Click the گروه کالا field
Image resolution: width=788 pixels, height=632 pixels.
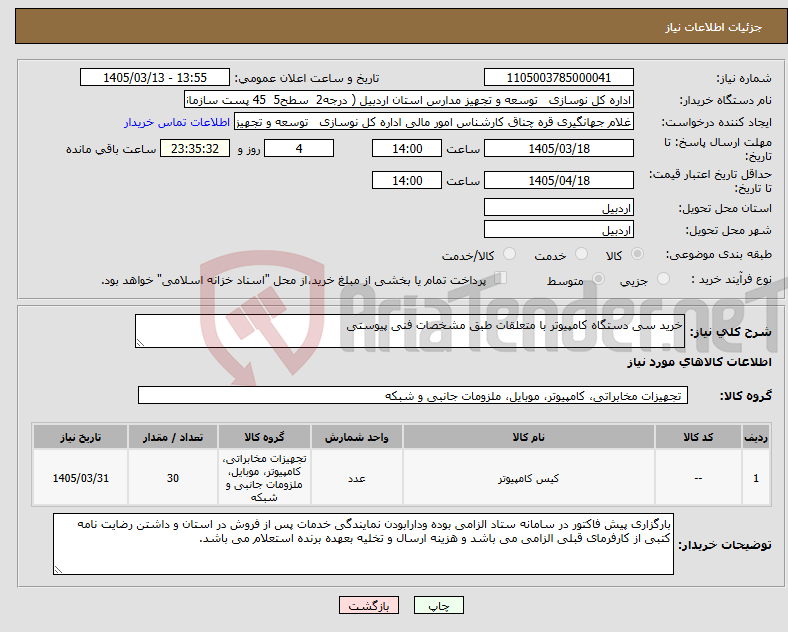click(413, 395)
